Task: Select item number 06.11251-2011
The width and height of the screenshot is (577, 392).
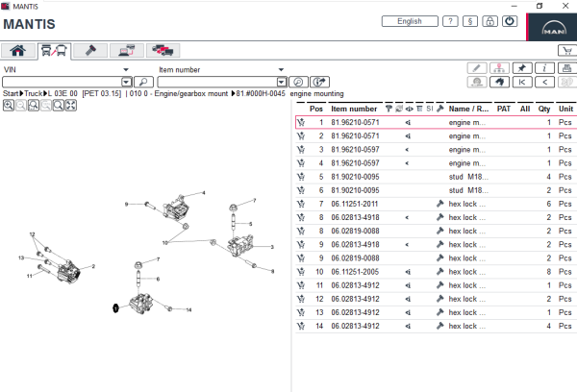Action: click(x=354, y=204)
